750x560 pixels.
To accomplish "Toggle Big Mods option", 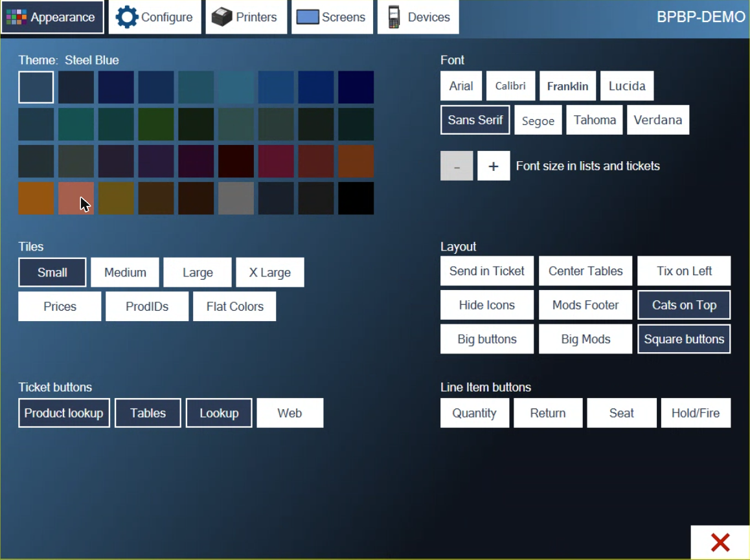I will click(x=585, y=339).
